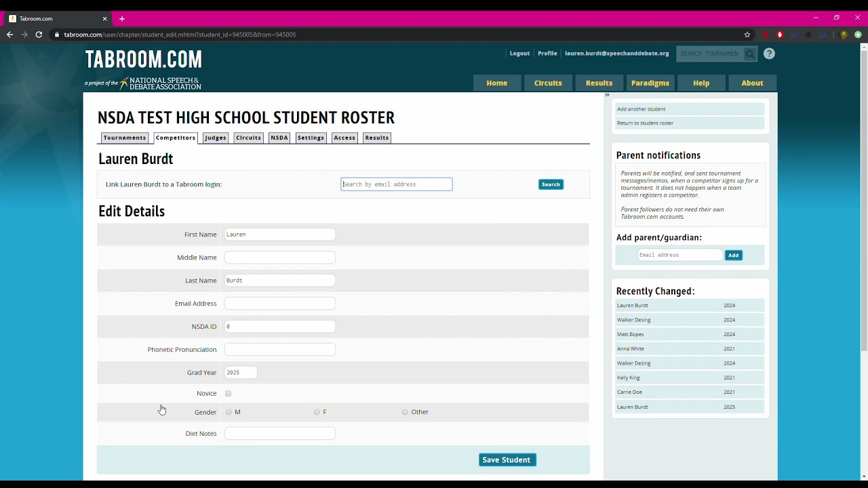Open Kelly King in Recently Changed
The height and width of the screenshot is (488, 868).
tap(690, 378)
